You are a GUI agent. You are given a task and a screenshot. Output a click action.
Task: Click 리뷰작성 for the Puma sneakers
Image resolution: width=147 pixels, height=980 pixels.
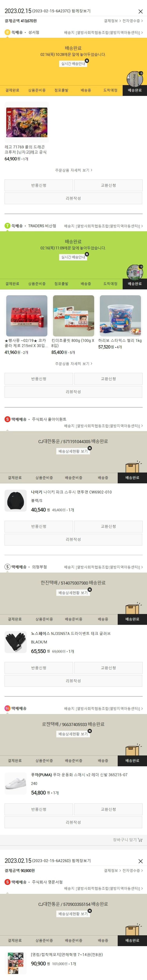point(73,822)
